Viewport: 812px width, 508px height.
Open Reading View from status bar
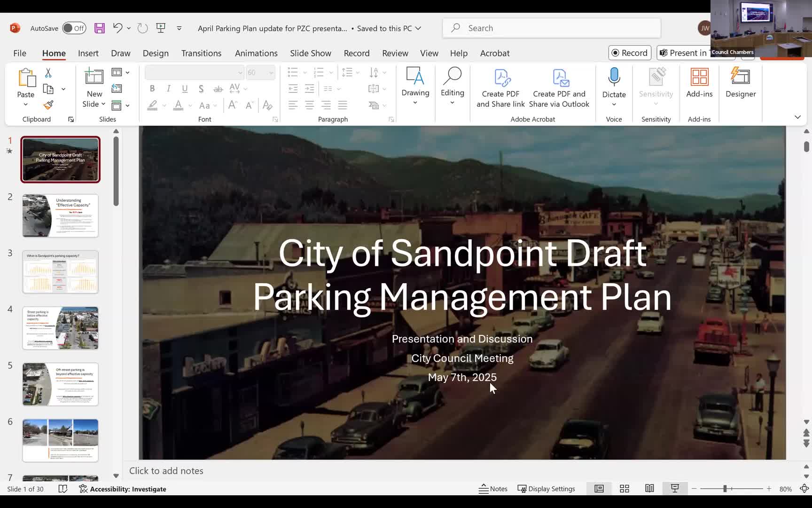pyautogui.click(x=649, y=489)
